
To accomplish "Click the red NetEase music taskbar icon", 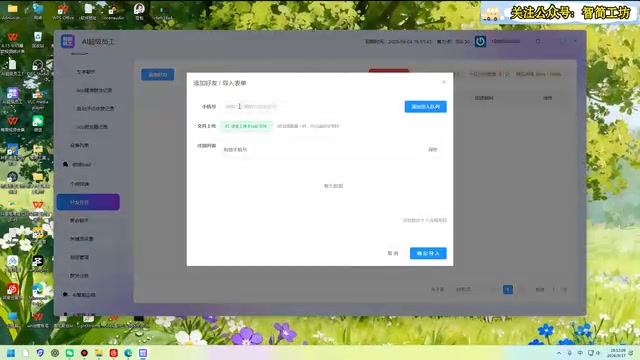I will tap(113, 353).
